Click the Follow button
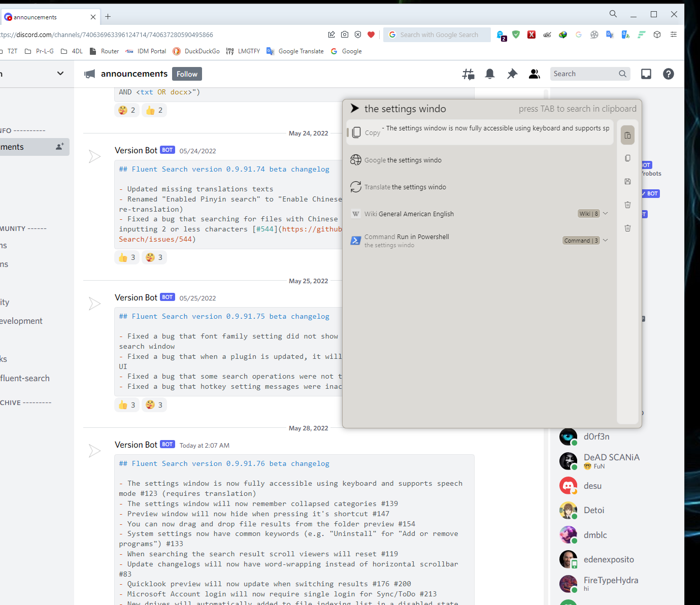 (186, 74)
